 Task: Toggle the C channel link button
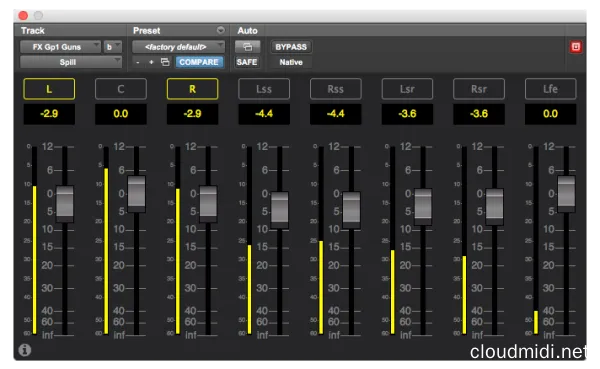[121, 89]
